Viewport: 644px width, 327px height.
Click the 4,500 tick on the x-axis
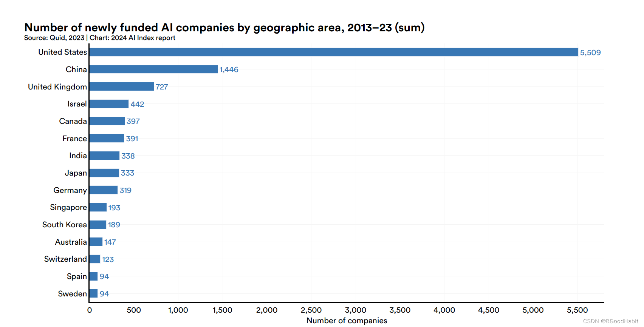tap(489, 310)
